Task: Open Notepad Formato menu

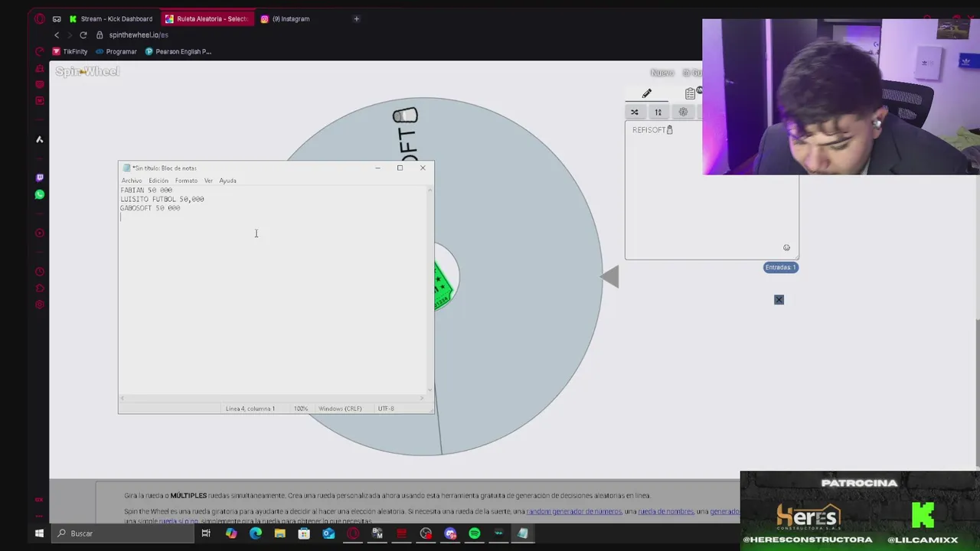Action: (x=186, y=181)
